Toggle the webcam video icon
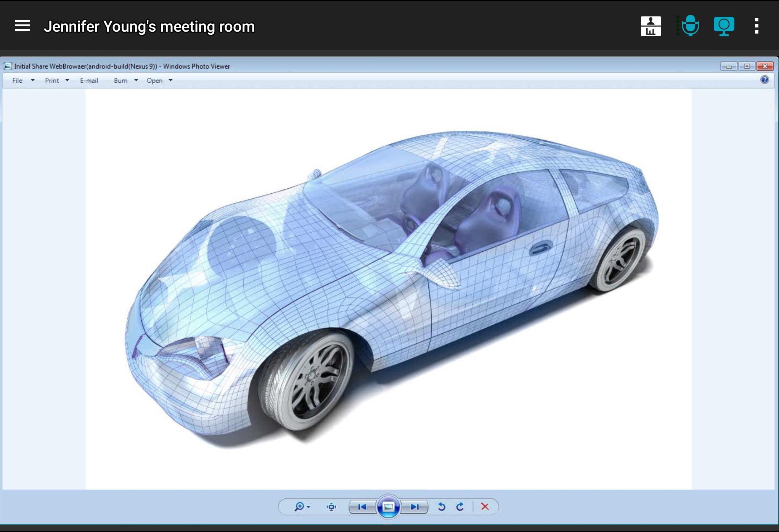Viewport: 779px width, 532px height. click(x=724, y=26)
